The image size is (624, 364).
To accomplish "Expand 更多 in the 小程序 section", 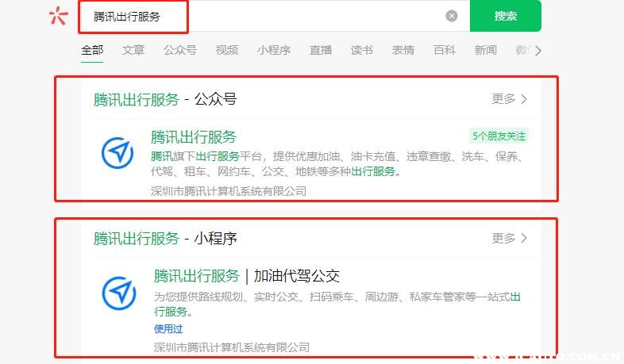I will tap(510, 238).
